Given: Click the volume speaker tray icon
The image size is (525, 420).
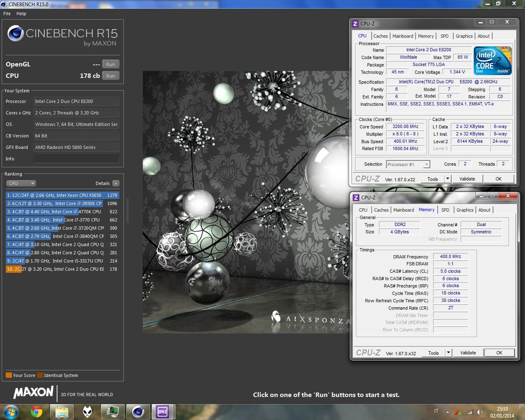Looking at the screenshot, I should click(480, 412).
